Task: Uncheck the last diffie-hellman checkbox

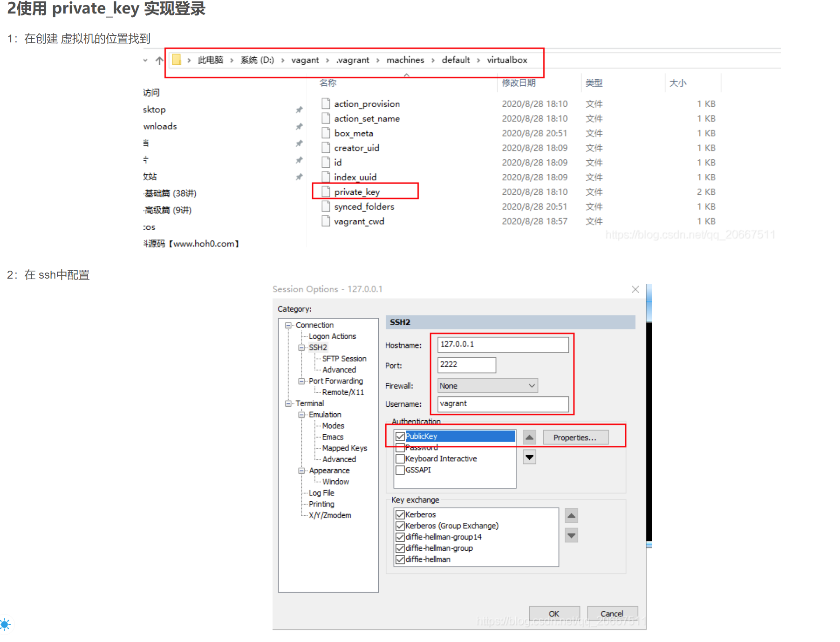Action: pyautogui.click(x=400, y=560)
